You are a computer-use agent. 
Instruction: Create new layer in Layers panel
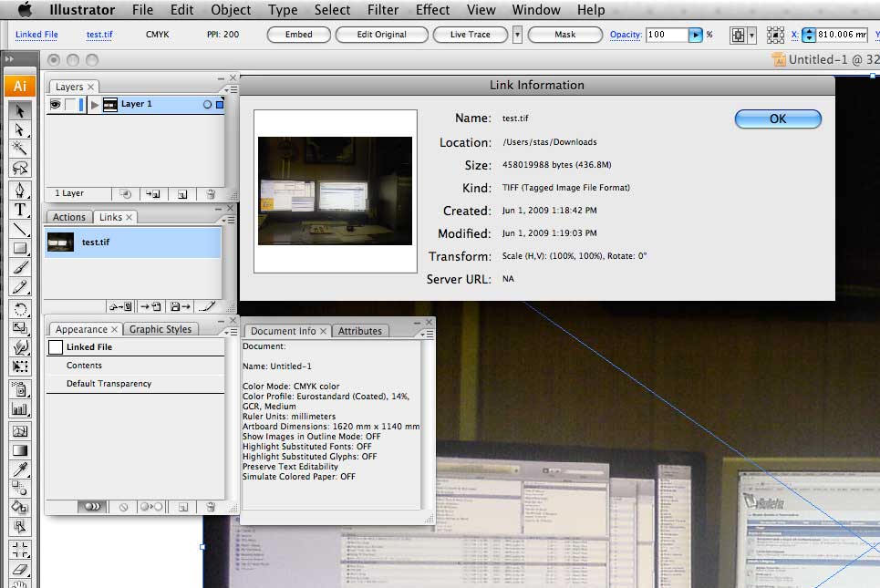pos(182,194)
